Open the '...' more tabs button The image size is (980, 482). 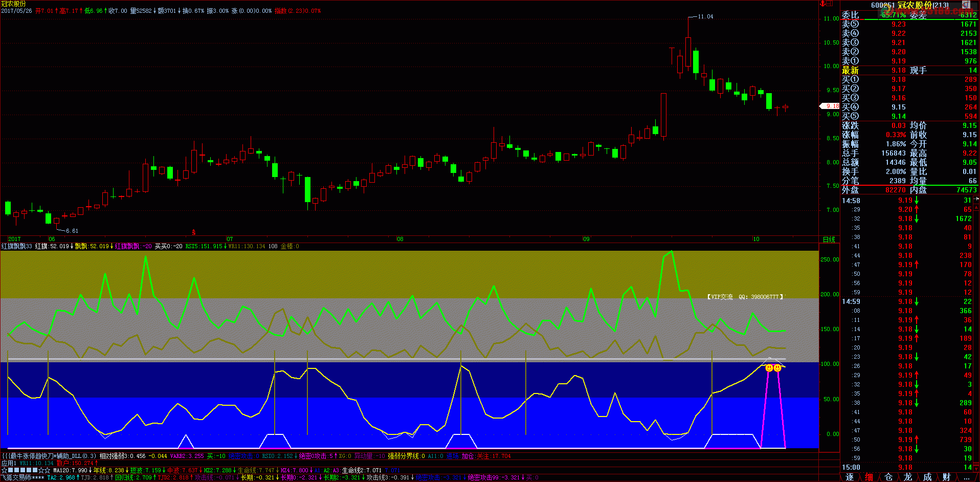966,477
